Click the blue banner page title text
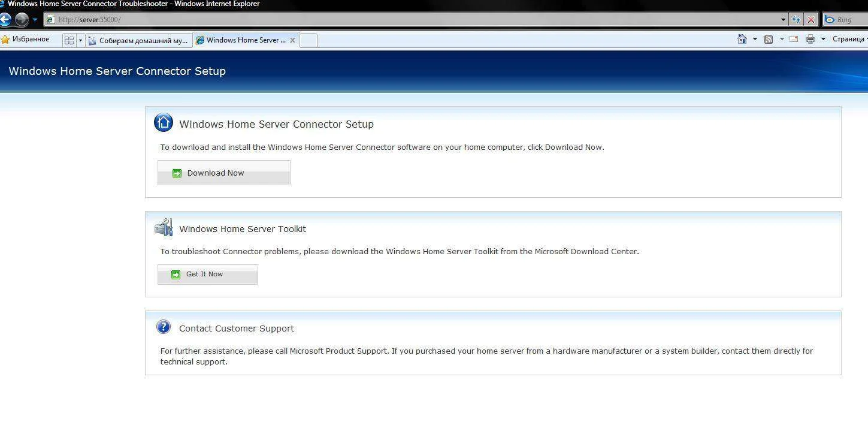 [x=117, y=71]
